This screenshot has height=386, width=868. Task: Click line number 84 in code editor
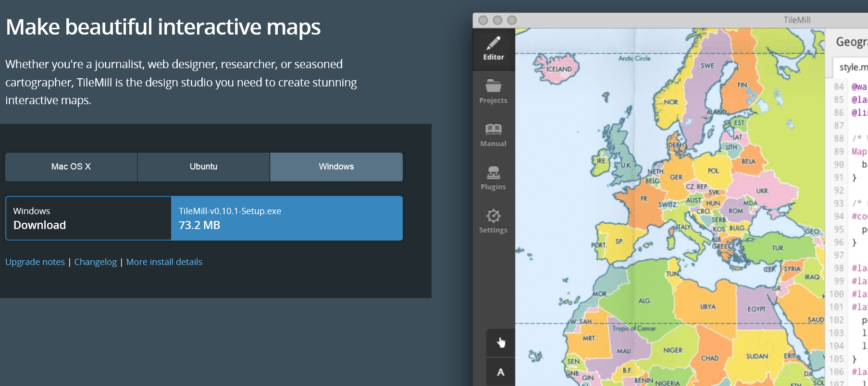point(839,86)
